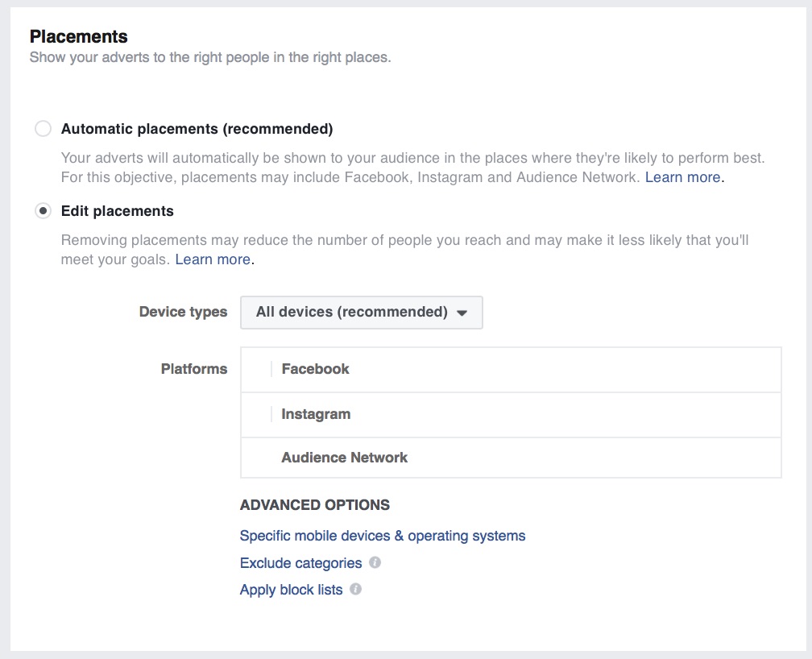Click the Apply block lists link

(291, 590)
